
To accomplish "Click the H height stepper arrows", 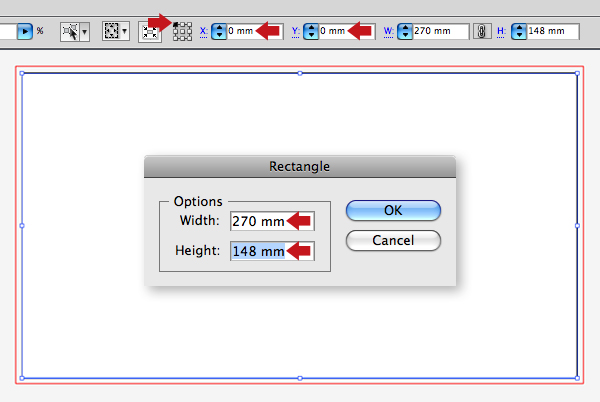I will (x=519, y=31).
